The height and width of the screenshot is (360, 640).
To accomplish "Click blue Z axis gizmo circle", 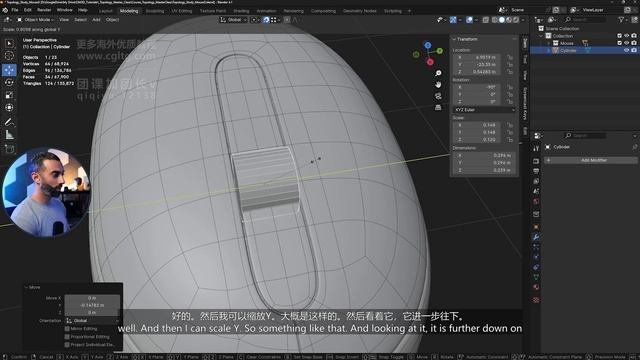I will point(427,45).
